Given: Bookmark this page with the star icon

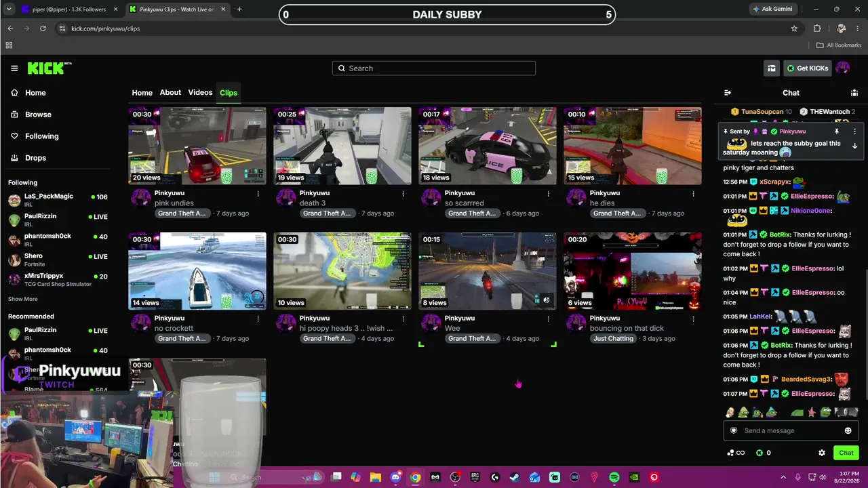Looking at the screenshot, I should [794, 28].
